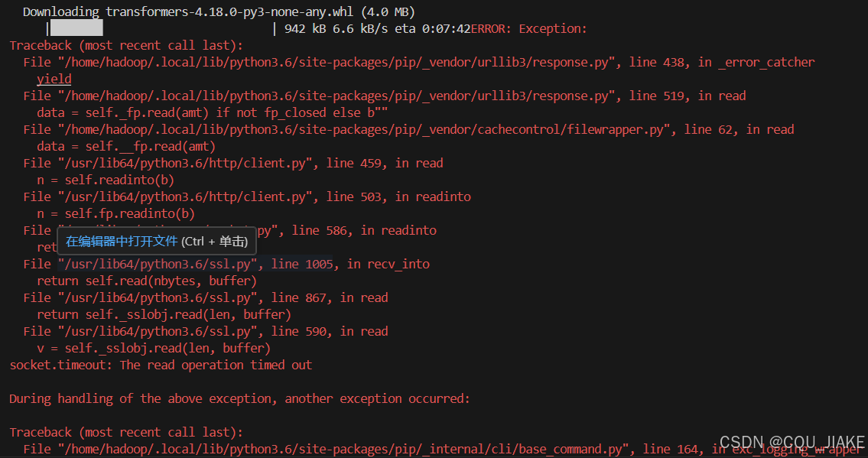This screenshot has width=868, height=458.
Task: Click the '在编辑器中打开文件' tooltip link
Action: pyautogui.click(x=122, y=242)
